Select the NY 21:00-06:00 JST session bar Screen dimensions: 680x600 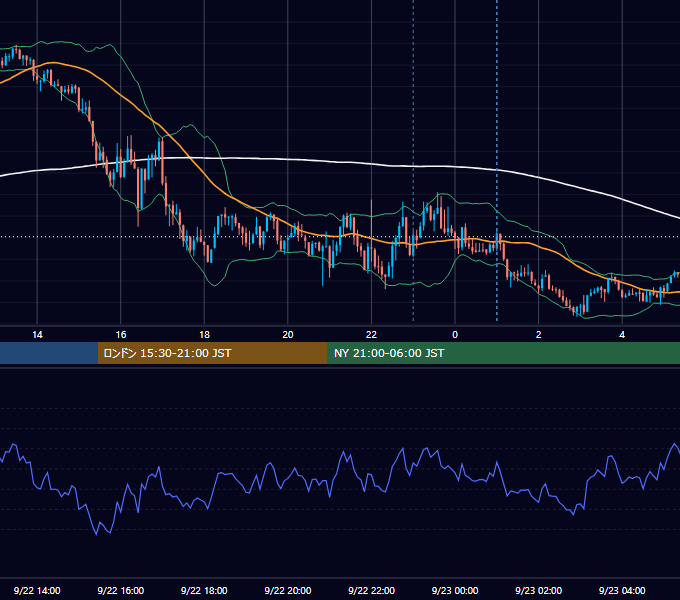503,353
